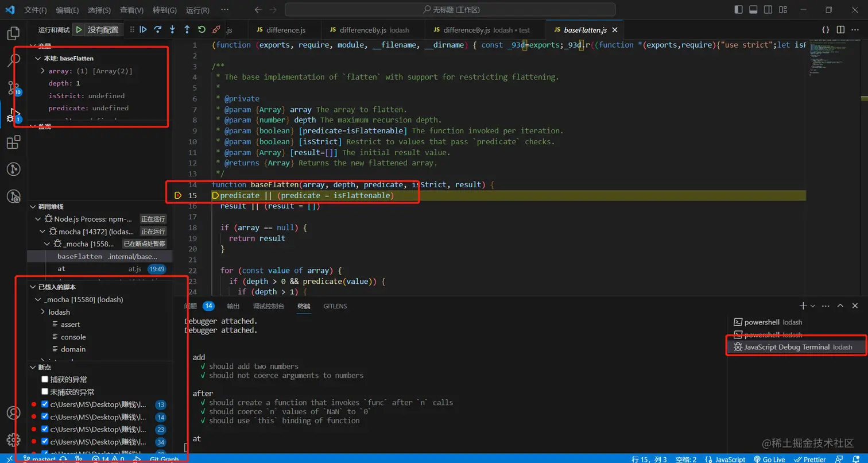Viewport: 868px width, 463px height.
Task: Select JavaScript Debug Terminal in terminal list
Action: [x=786, y=347]
